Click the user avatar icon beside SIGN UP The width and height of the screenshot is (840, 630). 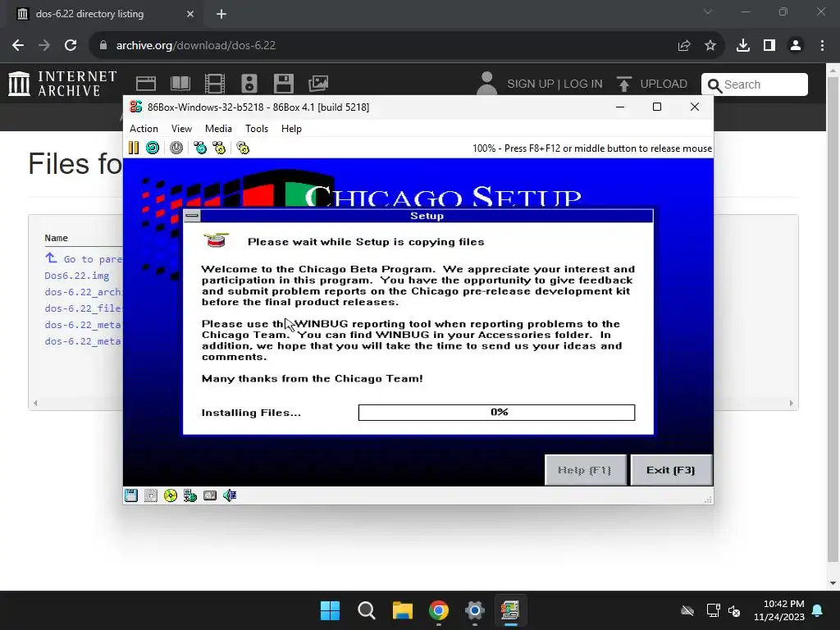click(x=486, y=84)
